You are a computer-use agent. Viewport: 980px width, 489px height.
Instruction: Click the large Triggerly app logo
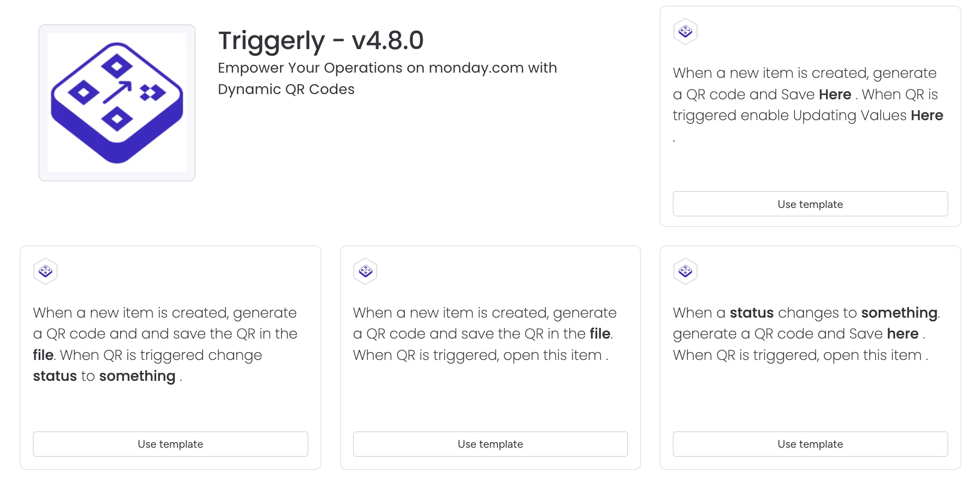click(117, 103)
